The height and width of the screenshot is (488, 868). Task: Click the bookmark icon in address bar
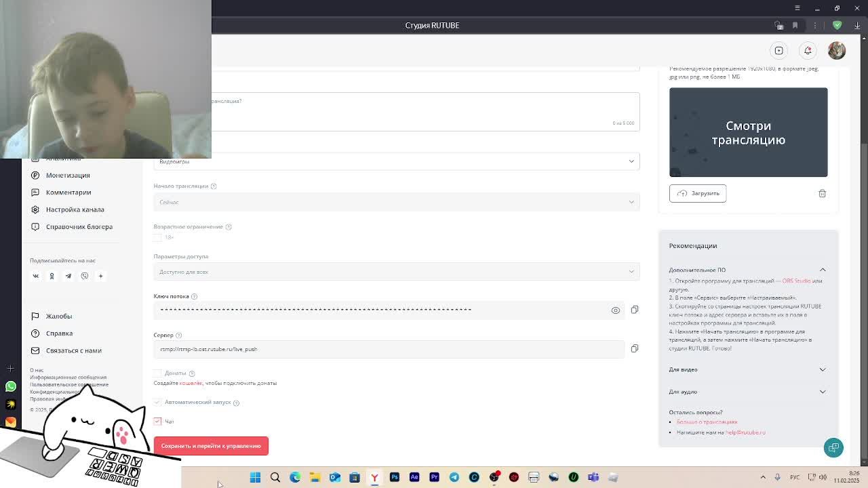(795, 25)
